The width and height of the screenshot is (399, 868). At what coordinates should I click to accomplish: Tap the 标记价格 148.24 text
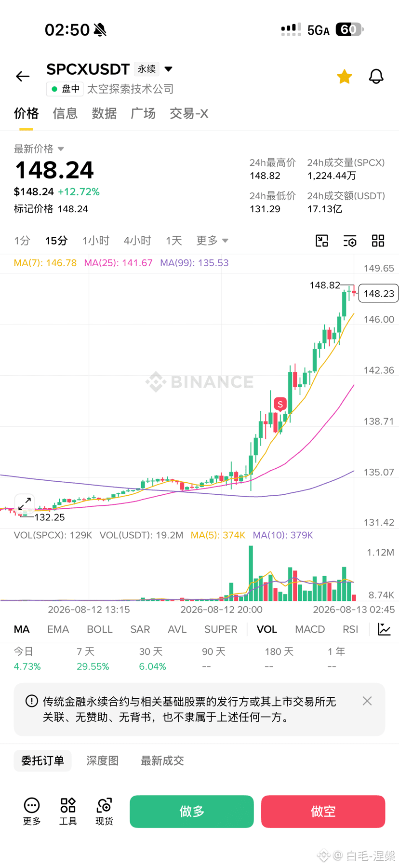click(51, 209)
